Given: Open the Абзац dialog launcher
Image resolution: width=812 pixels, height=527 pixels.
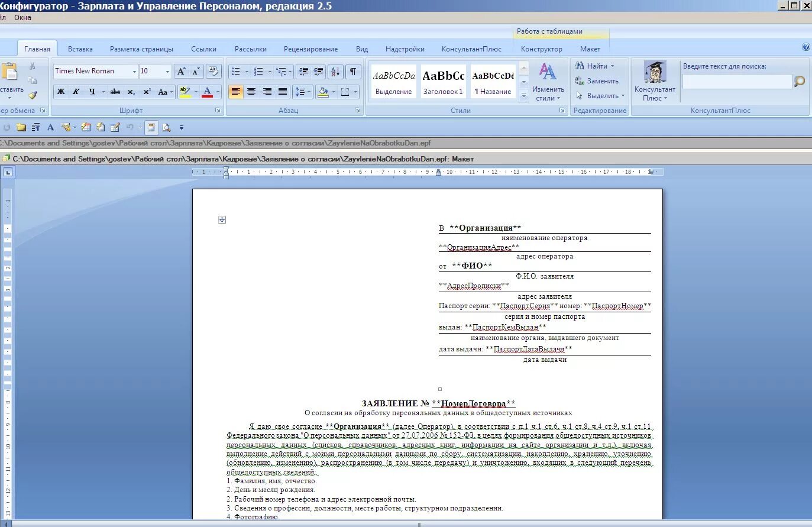Looking at the screenshot, I should point(357,111).
